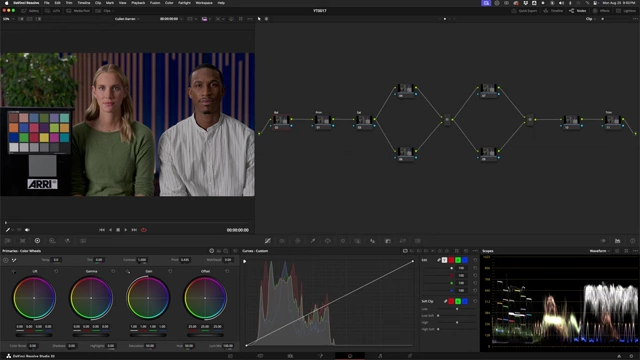Click the Quick Export button
The height and width of the screenshot is (360, 640).
[x=524, y=11]
